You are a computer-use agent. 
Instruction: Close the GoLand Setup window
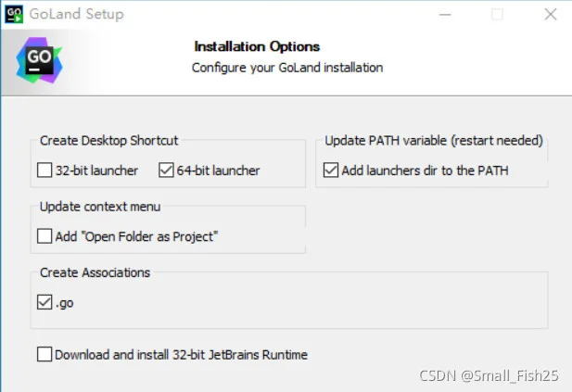pos(550,15)
